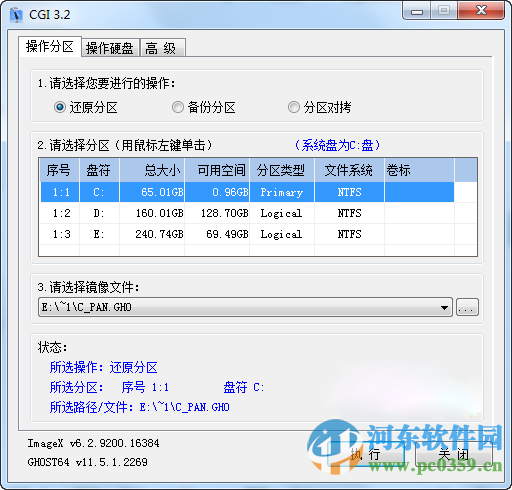Click the CGI app icon in title bar
The image size is (512, 490).
16,15
